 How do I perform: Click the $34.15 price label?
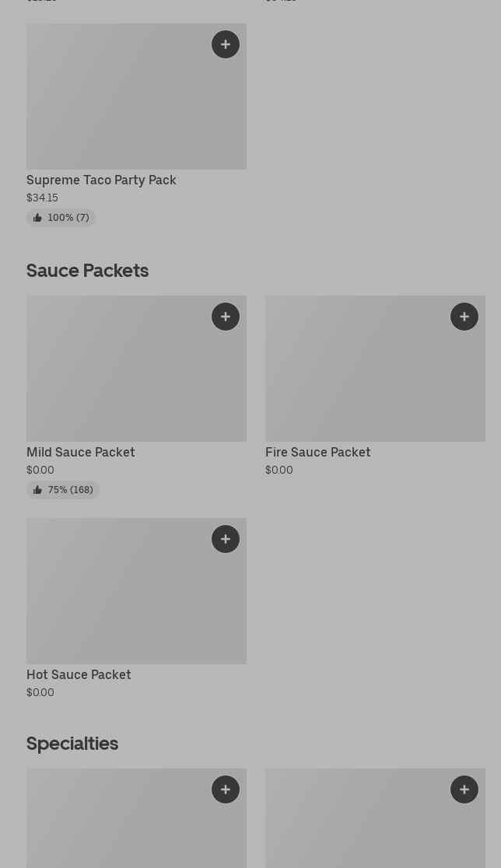point(42,198)
